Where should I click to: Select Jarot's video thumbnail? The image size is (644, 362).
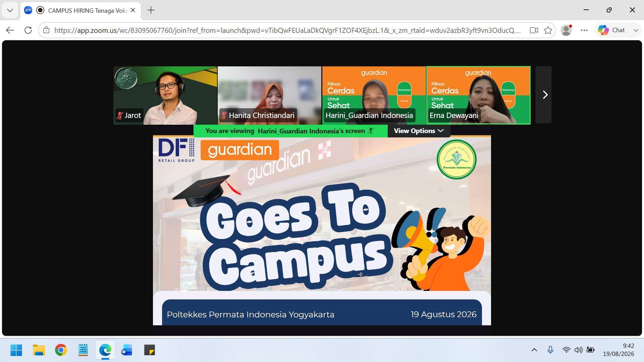coord(165,95)
